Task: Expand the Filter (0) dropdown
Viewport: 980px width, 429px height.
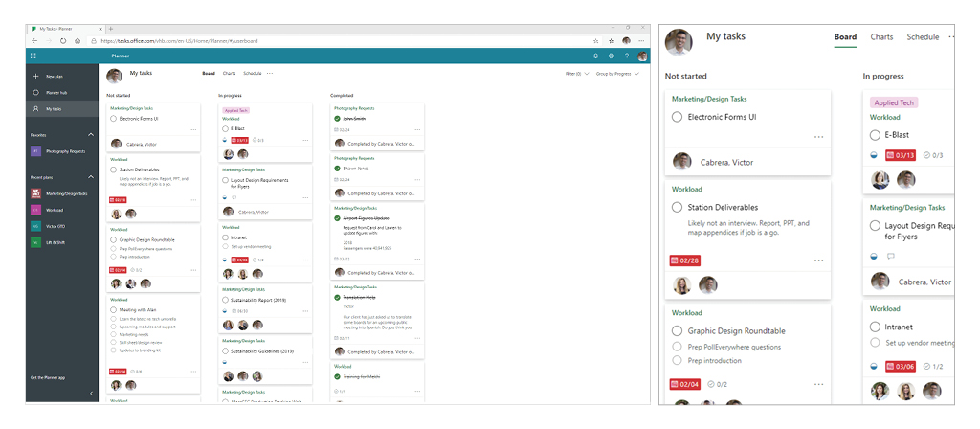Action: [577, 74]
